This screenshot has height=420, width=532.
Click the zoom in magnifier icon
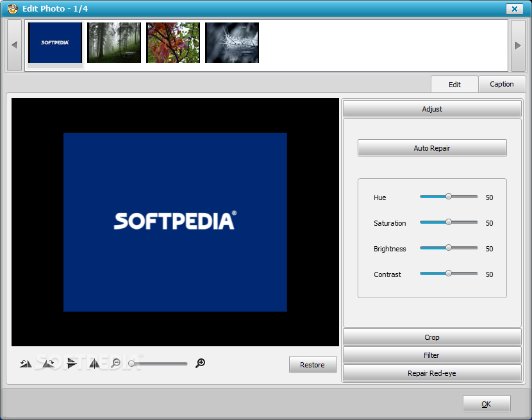tap(200, 363)
